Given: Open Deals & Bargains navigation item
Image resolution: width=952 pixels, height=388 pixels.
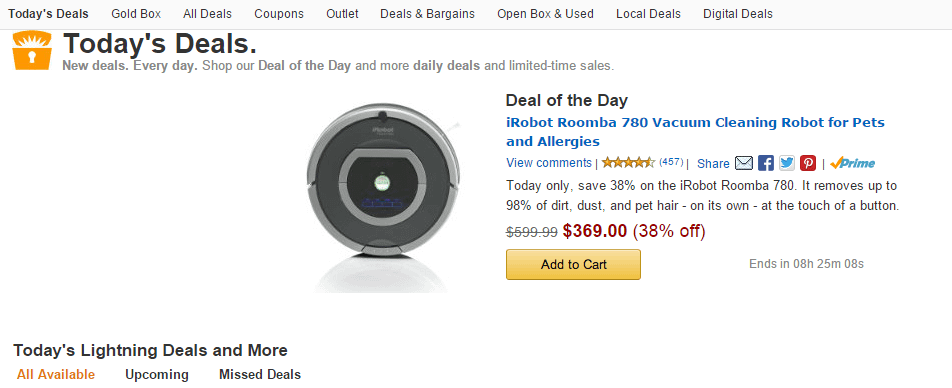Looking at the screenshot, I should click(427, 13).
